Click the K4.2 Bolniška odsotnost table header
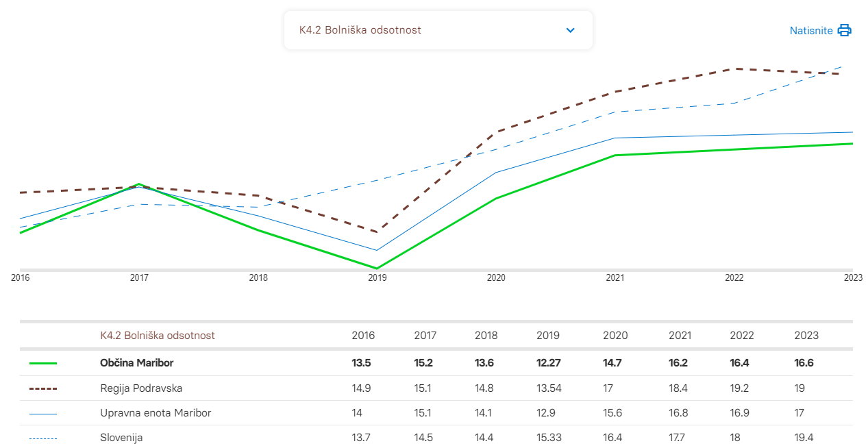This screenshot has height=448, width=868. coord(158,336)
